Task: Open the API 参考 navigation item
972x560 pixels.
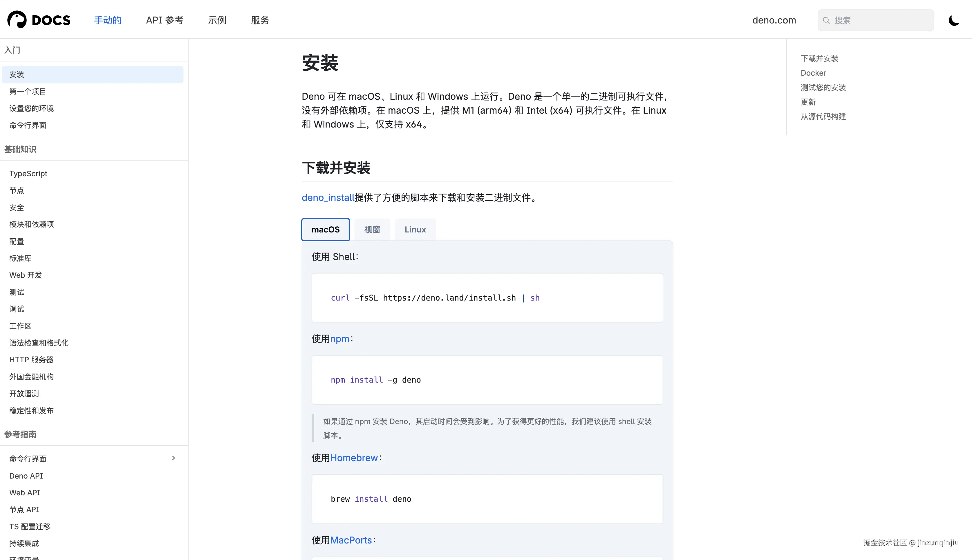Action: click(165, 20)
